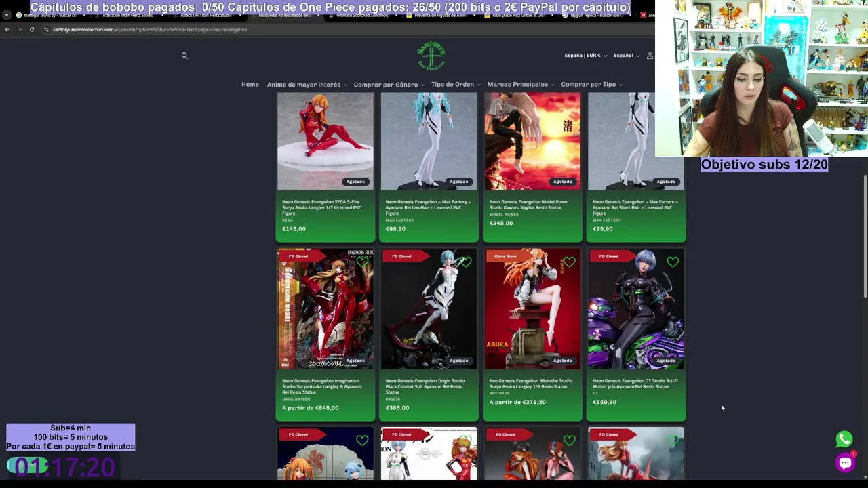The image size is (868, 488).
Task: Click the 'A partir de €278,20' price
Action: tap(517, 402)
